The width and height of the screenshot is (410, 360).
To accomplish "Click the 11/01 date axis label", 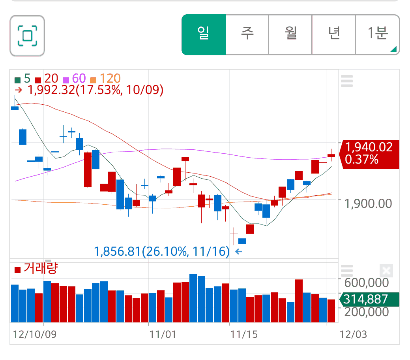I will point(163,334).
